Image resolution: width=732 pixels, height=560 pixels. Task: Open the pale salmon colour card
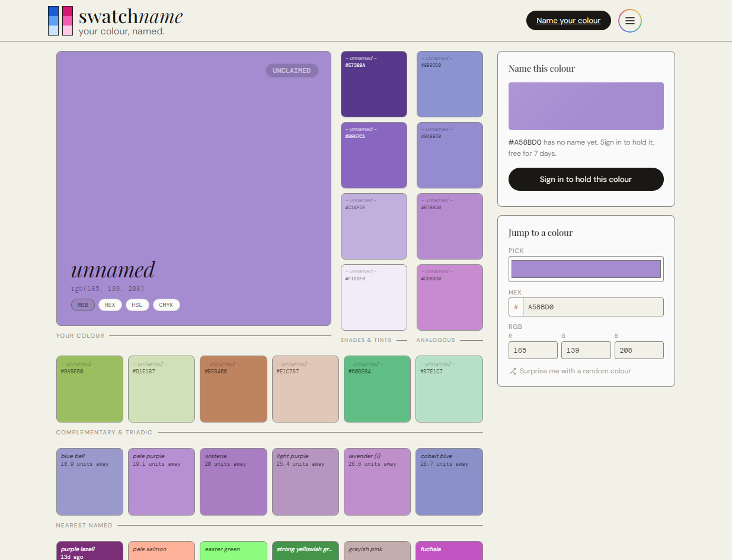pyautogui.click(x=161, y=551)
